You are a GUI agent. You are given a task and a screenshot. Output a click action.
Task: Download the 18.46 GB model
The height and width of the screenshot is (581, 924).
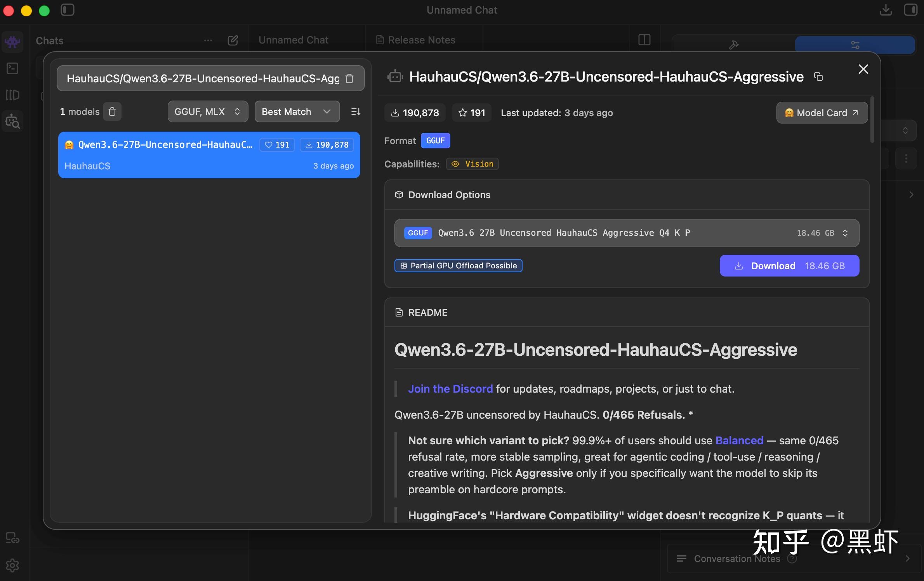[x=789, y=266]
